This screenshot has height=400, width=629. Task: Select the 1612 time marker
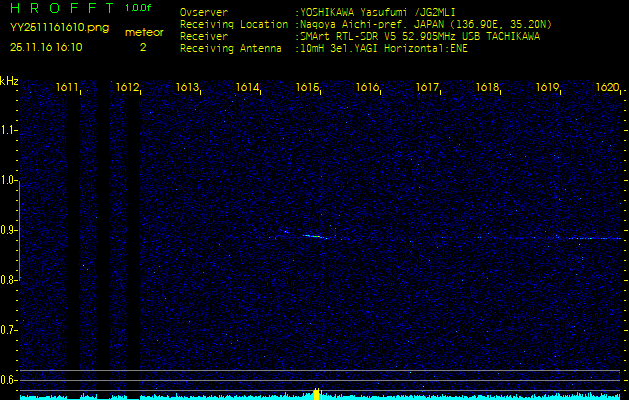tap(127, 88)
